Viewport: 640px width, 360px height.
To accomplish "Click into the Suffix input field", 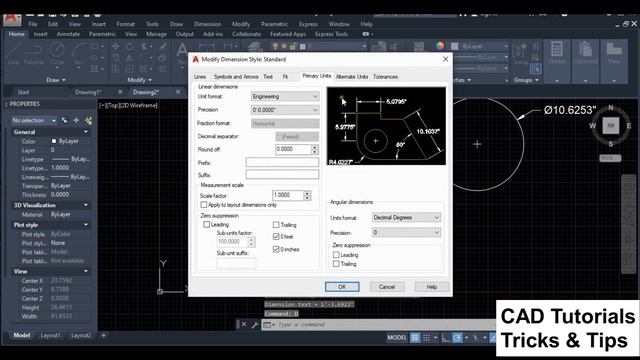I will click(x=282, y=175).
